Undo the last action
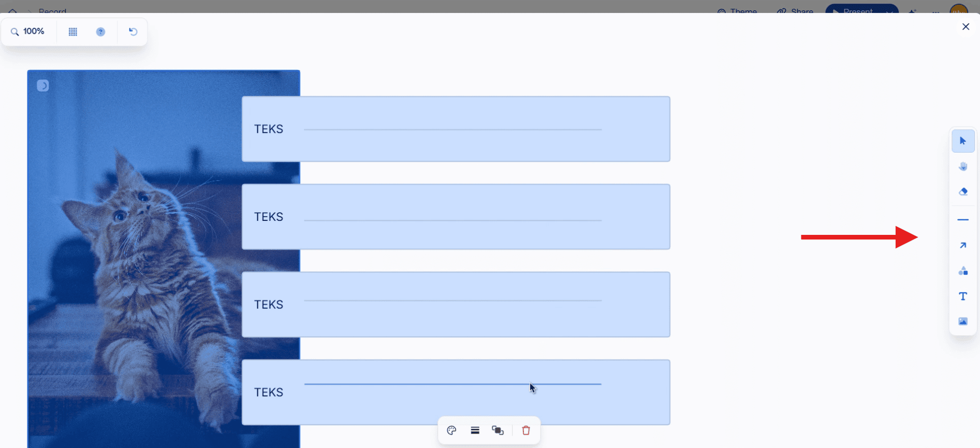The image size is (980, 448). (x=133, y=32)
